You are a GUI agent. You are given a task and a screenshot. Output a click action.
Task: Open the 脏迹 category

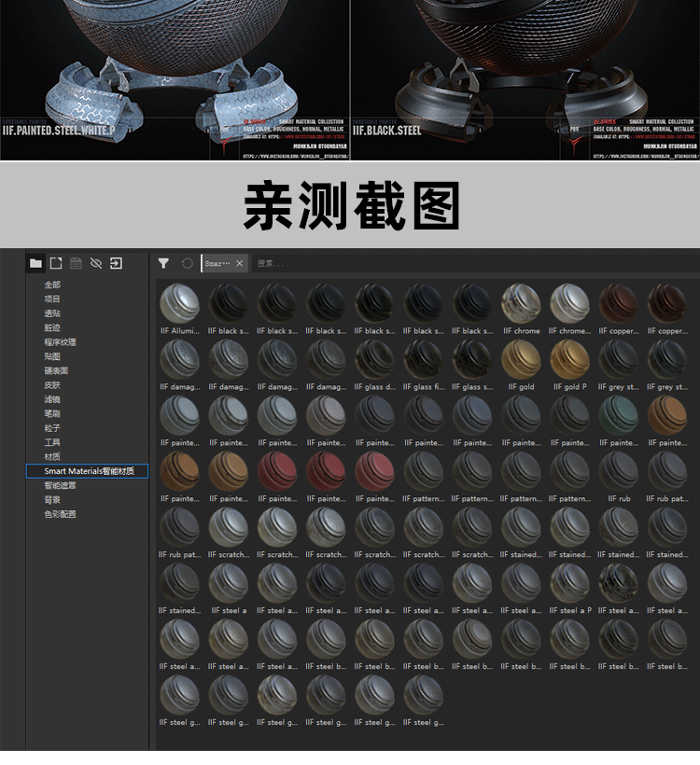[52, 327]
